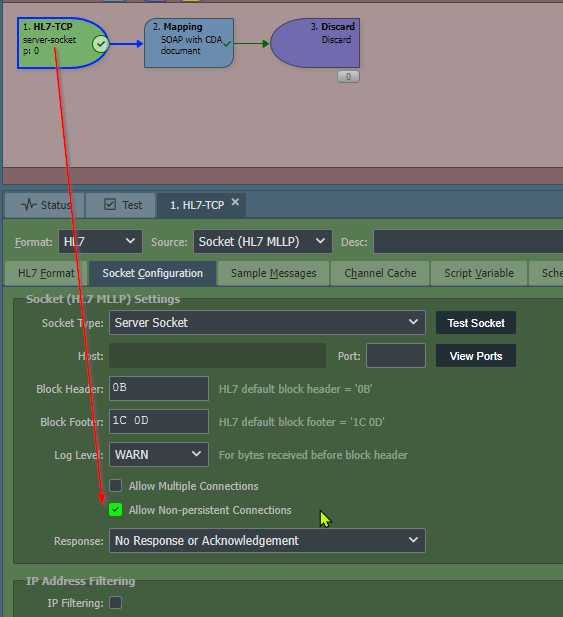Image resolution: width=563 pixels, height=617 pixels.
Task: Open the Socket Type dropdown
Action: [x=267, y=323]
